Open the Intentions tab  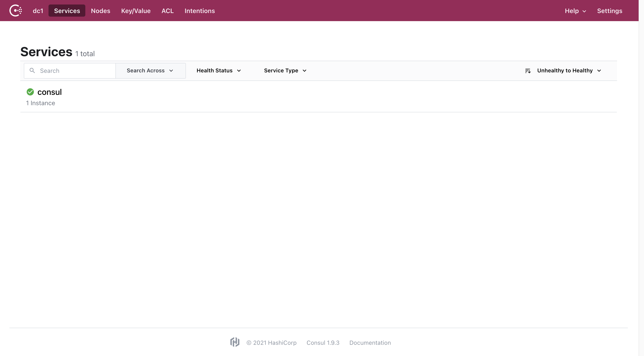click(199, 11)
